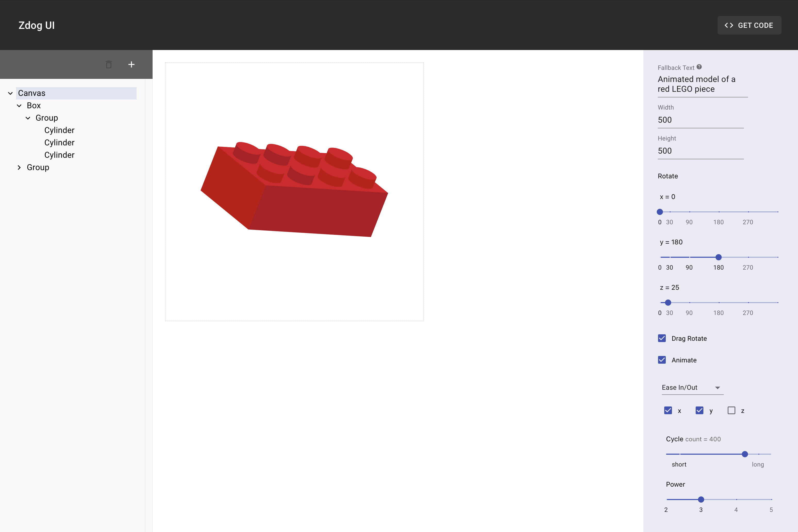Click the 'short' cycle label
This screenshot has height=532, width=798.
679,464
